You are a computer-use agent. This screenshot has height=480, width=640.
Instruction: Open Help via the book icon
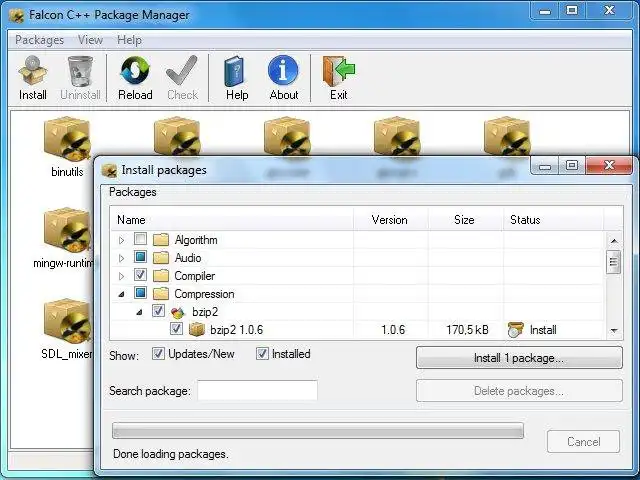(x=236, y=71)
